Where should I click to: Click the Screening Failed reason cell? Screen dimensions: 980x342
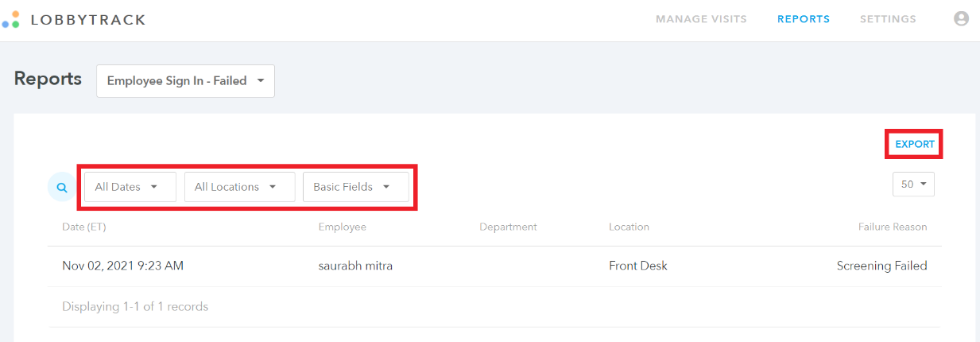tap(882, 266)
